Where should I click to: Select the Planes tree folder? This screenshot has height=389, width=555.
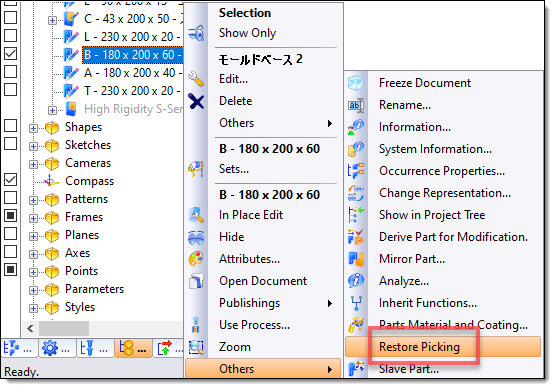coord(82,235)
